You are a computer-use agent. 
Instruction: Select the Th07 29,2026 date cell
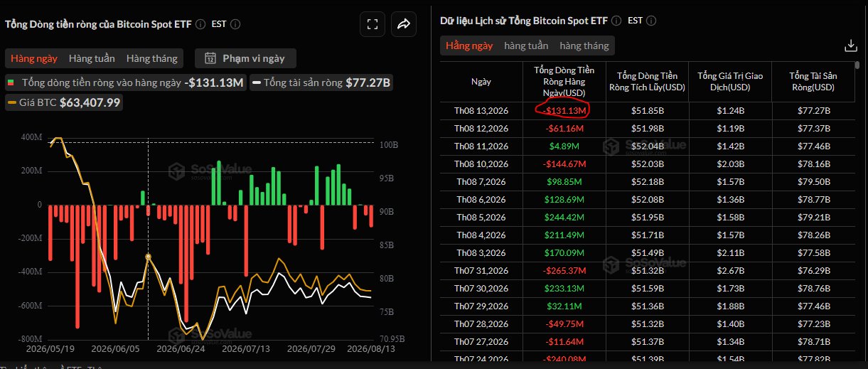point(481,306)
